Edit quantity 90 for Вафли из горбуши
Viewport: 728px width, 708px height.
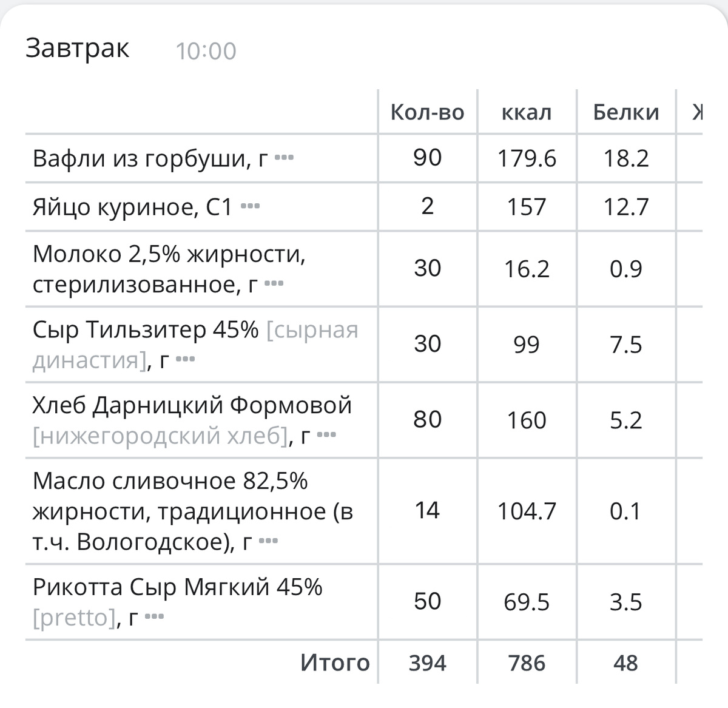[x=427, y=158]
